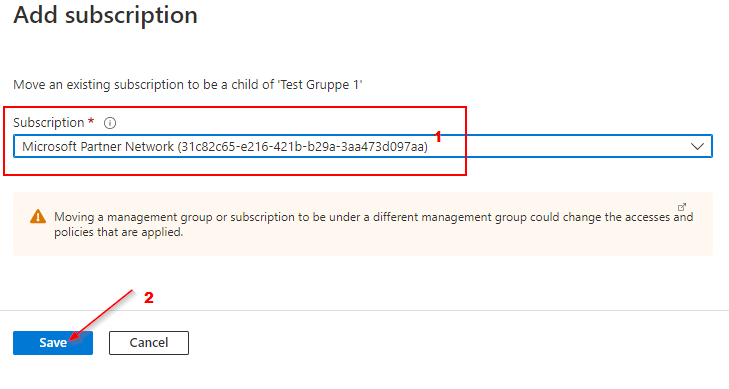Click the warning message about moving management group
This screenshot has height=389, width=729.
click(x=373, y=224)
